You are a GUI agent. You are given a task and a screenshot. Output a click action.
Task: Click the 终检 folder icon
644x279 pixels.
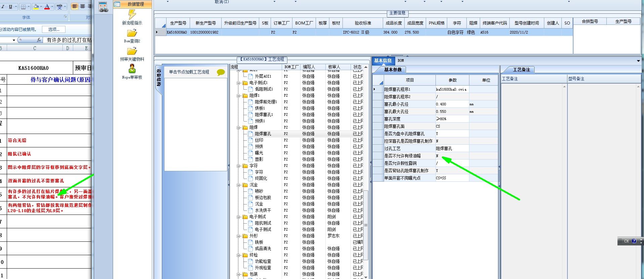point(245,255)
